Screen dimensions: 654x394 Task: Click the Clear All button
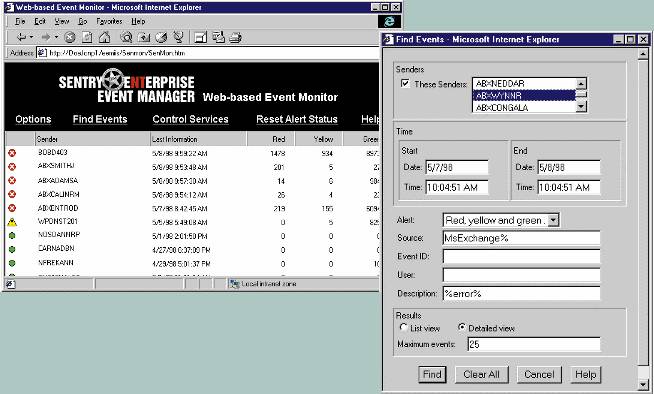click(x=481, y=374)
